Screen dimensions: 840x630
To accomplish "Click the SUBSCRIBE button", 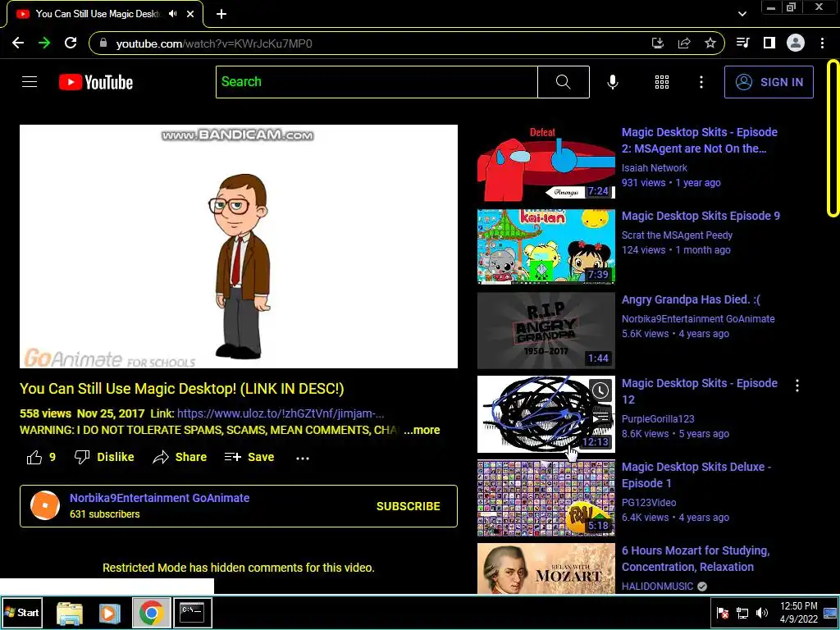I will pyautogui.click(x=409, y=506).
